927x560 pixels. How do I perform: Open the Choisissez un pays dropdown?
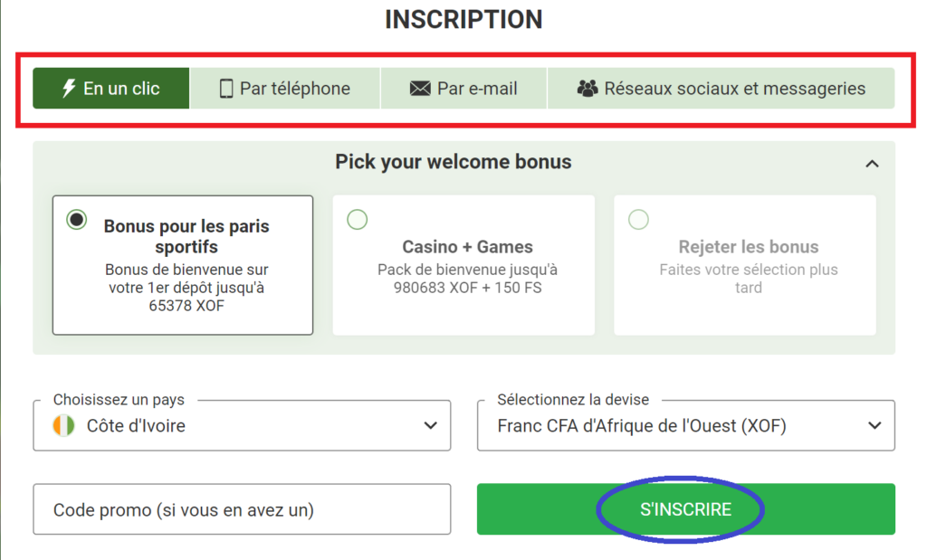point(242,424)
